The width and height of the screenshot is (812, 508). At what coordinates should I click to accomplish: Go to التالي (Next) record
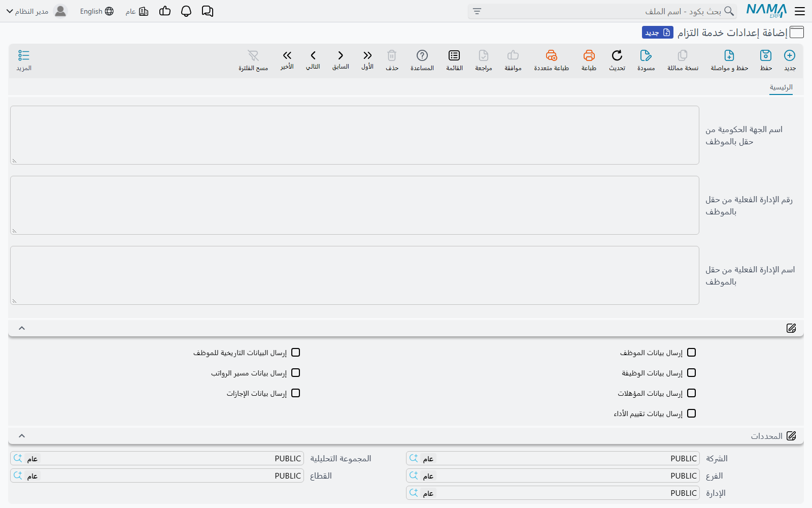(313, 56)
